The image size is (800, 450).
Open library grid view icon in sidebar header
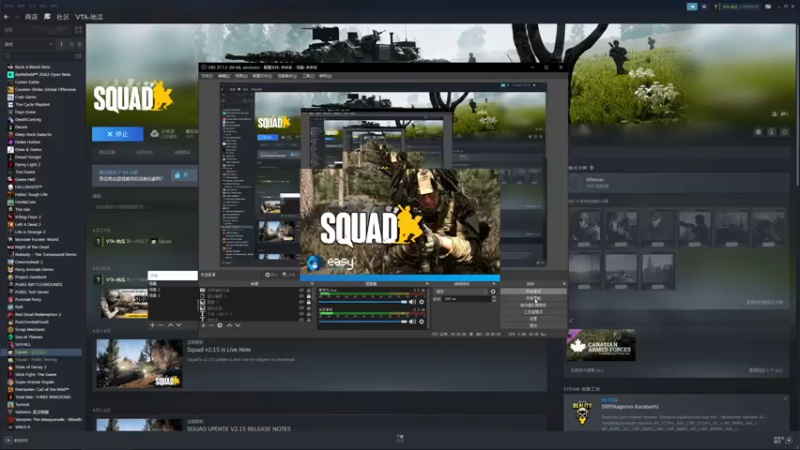(78, 30)
